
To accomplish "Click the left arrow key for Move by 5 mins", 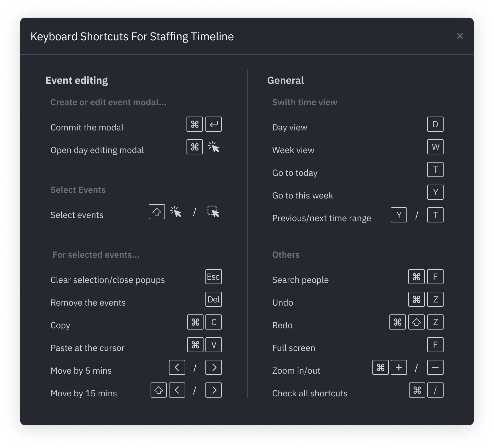I will [177, 367].
